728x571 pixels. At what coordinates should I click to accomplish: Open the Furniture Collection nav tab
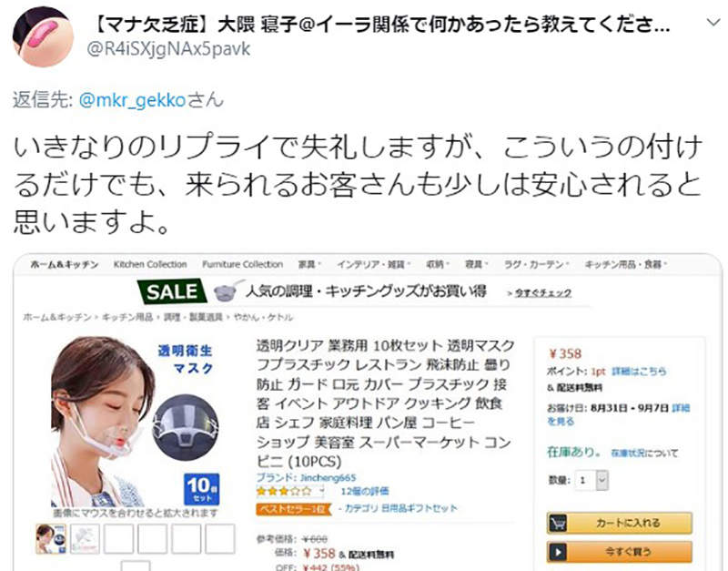click(242, 264)
